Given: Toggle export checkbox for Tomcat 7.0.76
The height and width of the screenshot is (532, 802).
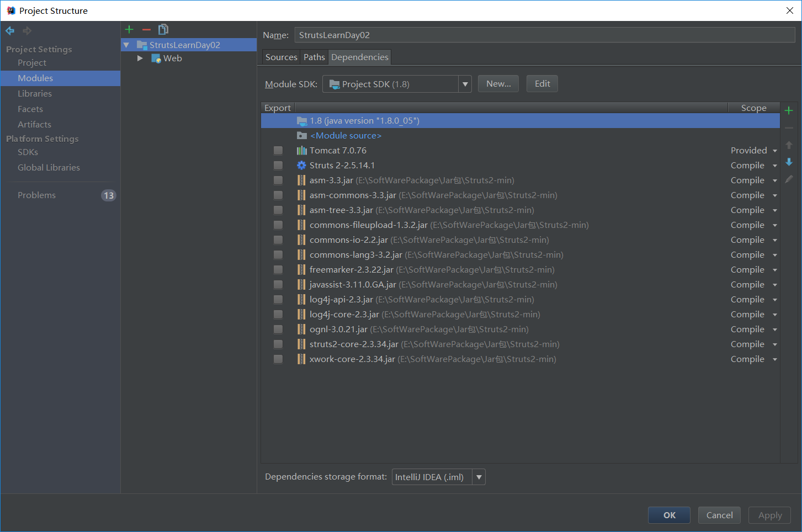Looking at the screenshot, I should (278, 151).
